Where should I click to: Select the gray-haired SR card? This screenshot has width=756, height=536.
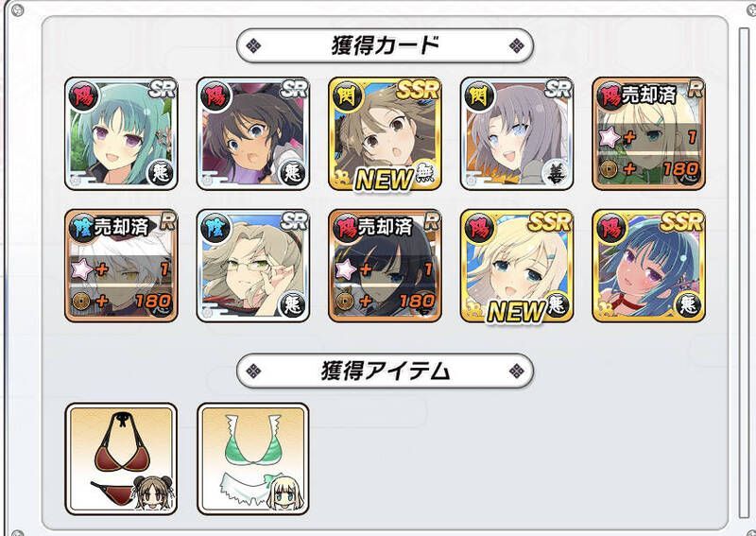pyautogui.click(x=517, y=133)
